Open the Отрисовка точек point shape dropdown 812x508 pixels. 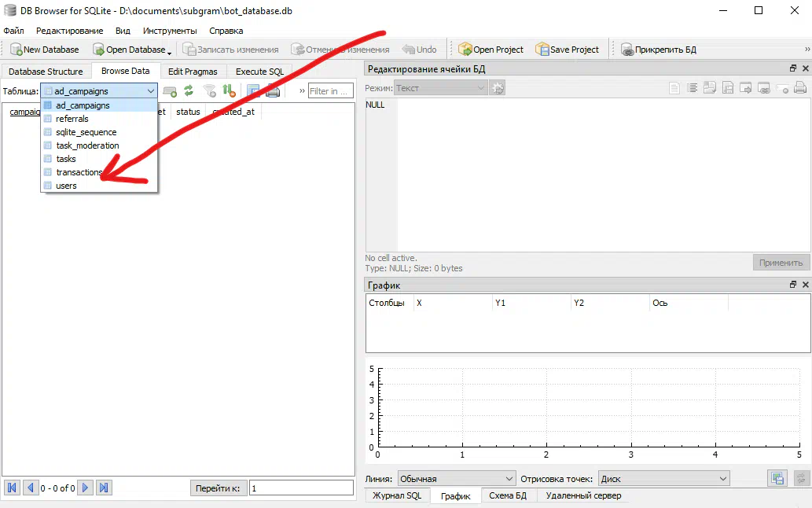coord(664,478)
